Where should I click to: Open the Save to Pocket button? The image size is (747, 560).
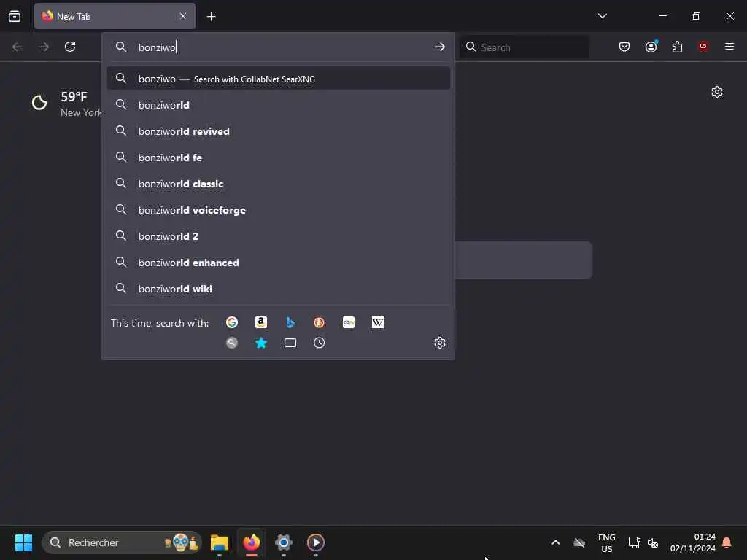click(x=624, y=47)
